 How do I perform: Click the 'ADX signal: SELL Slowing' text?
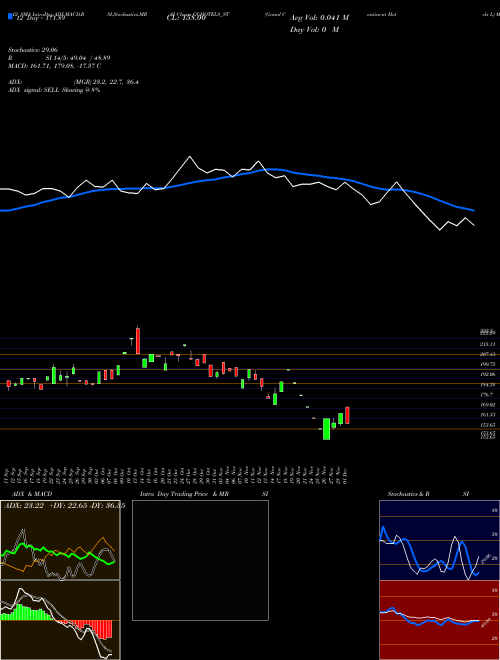[x=45, y=90]
